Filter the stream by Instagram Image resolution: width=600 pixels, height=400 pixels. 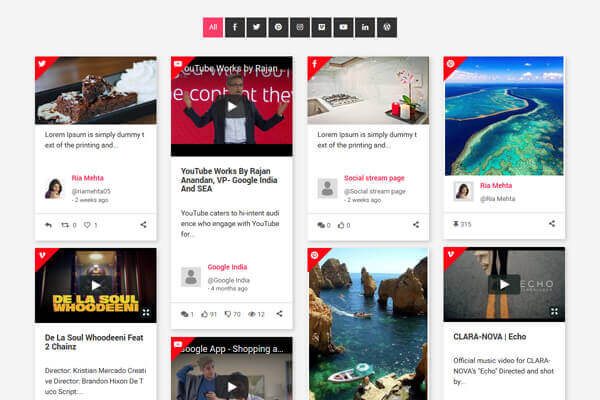pyautogui.click(x=300, y=27)
